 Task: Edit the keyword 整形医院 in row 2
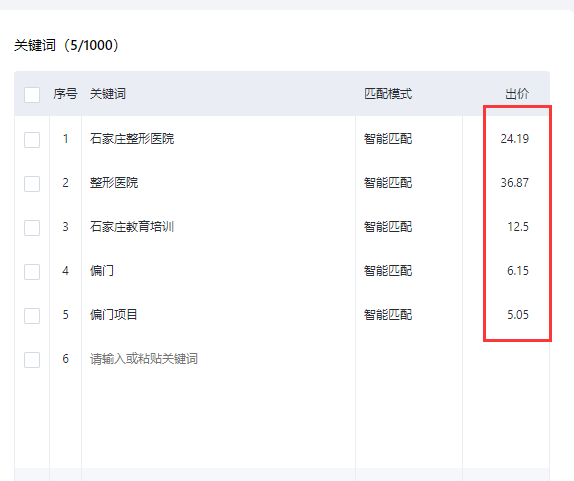click(114, 183)
